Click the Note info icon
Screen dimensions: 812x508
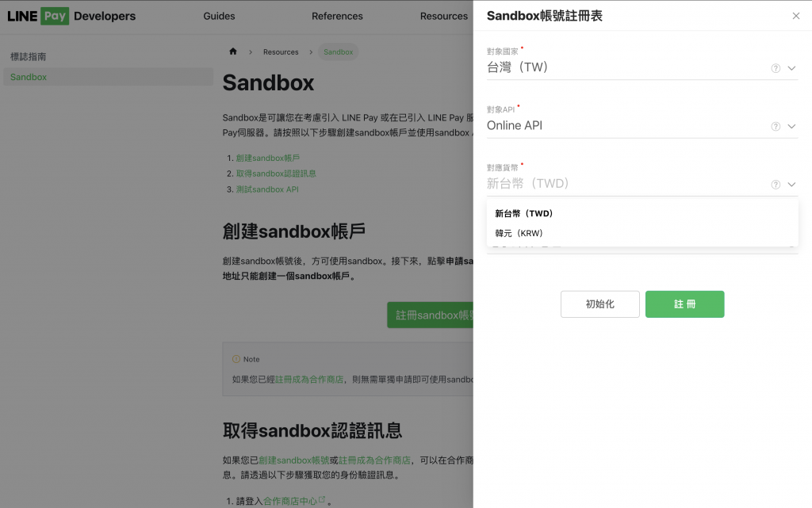(236, 359)
